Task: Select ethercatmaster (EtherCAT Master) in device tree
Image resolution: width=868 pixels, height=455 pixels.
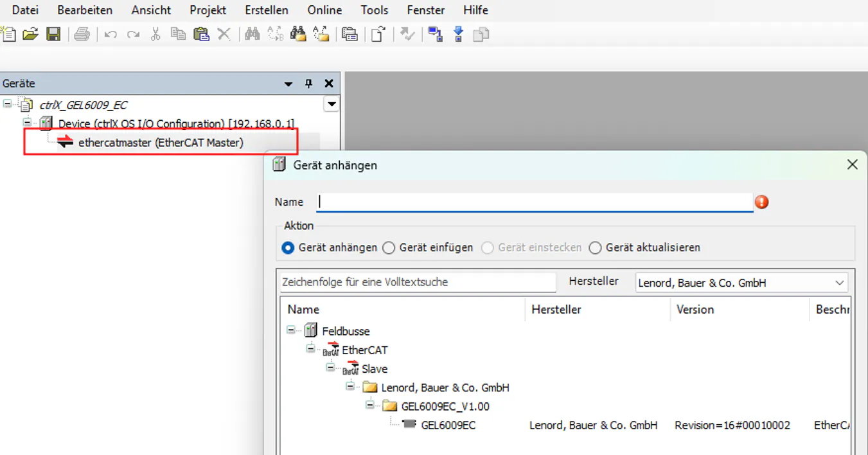Action: (x=161, y=143)
